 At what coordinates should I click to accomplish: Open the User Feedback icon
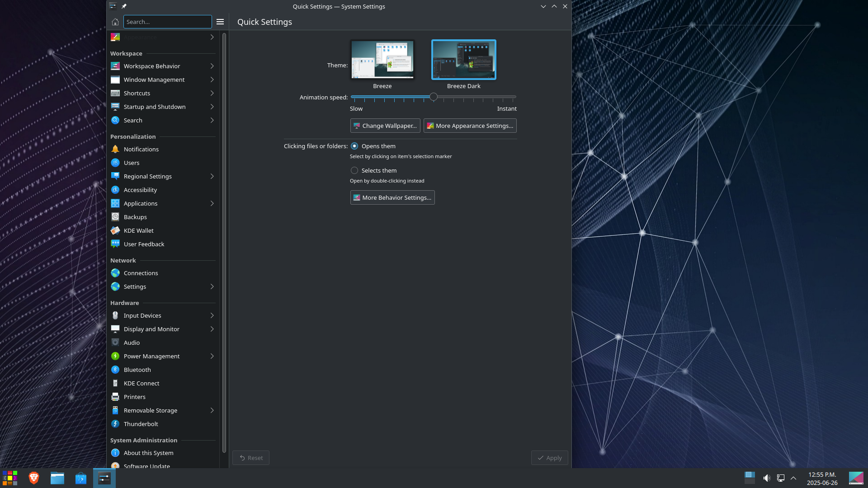[115, 244]
